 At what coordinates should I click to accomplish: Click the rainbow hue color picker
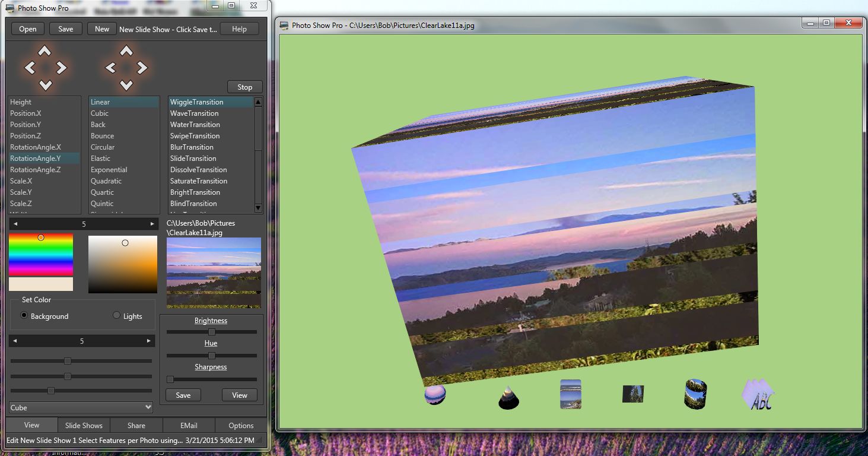[x=41, y=254]
